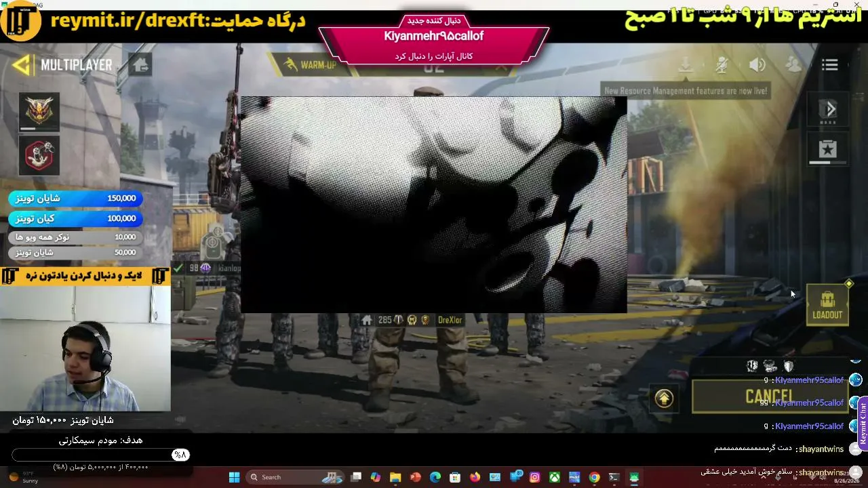Viewport: 868px width, 488px height.
Task: Return to lobby with the home icon
Action: [x=140, y=65]
